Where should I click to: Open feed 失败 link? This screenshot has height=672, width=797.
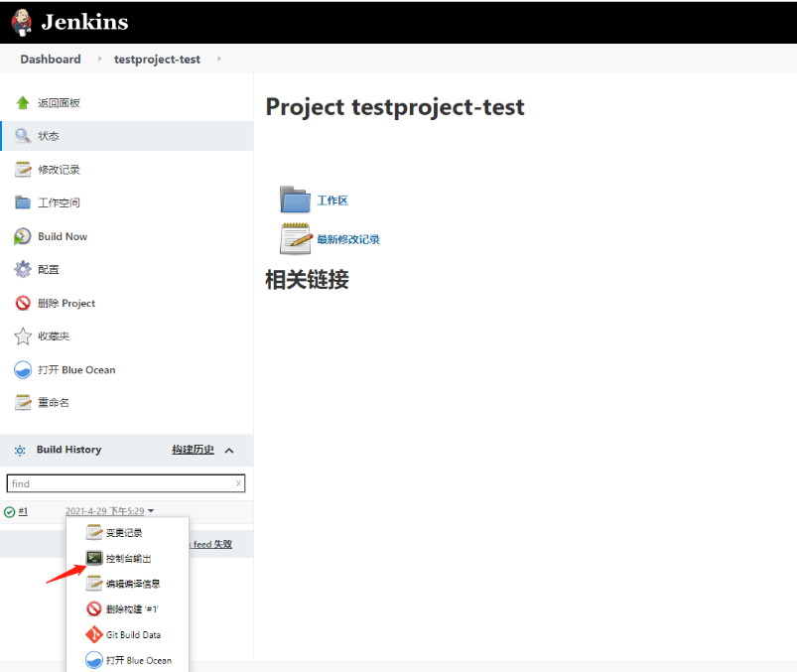212,544
